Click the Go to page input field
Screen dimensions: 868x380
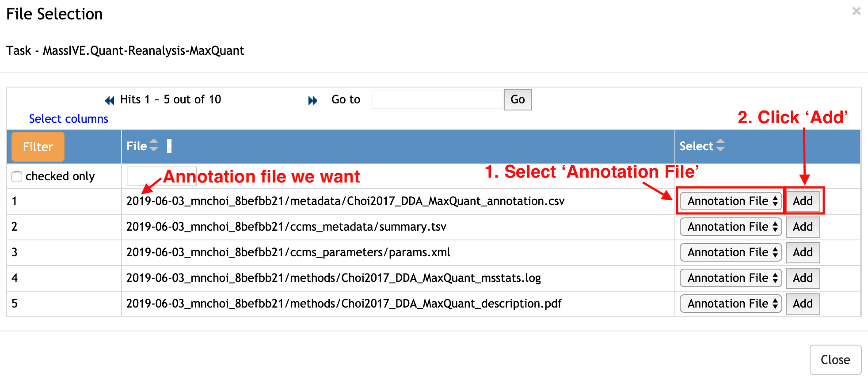pyautogui.click(x=437, y=99)
